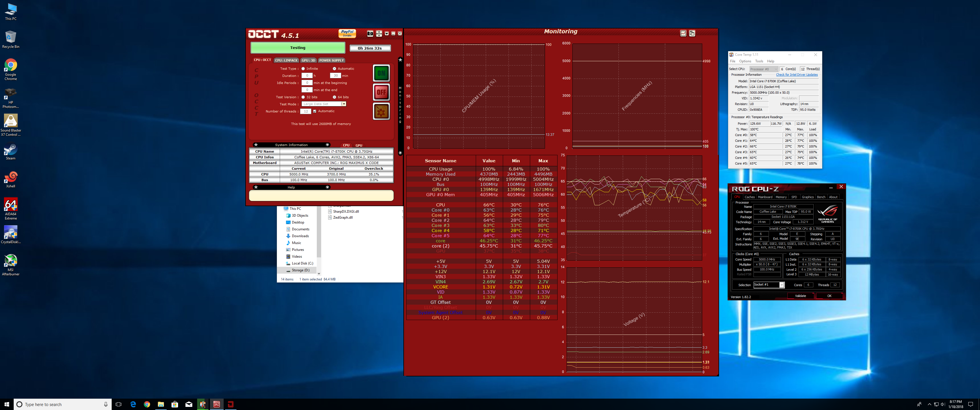The image size is (980, 410).
Task: Open Task View on the taskbar
Action: (118, 404)
